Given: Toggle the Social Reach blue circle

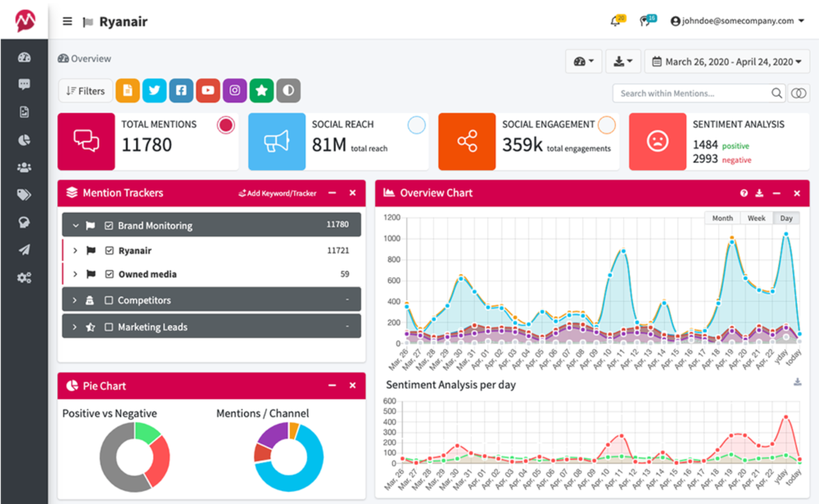Looking at the screenshot, I should click(x=417, y=125).
